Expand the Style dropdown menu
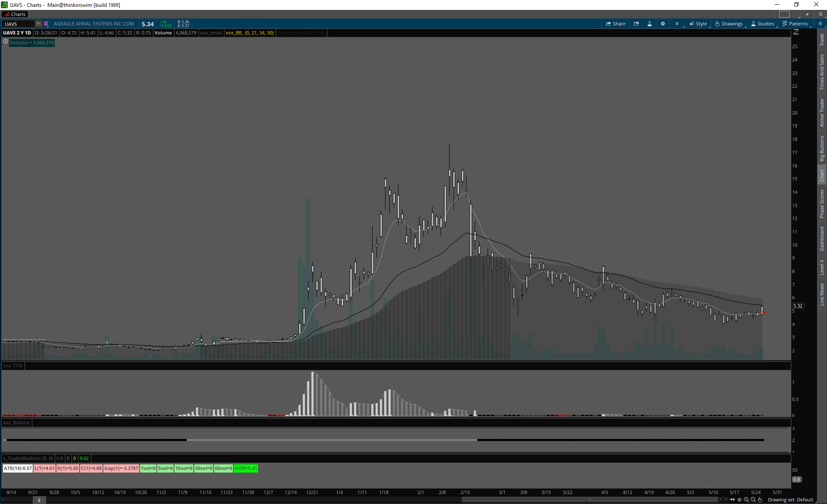 (x=698, y=24)
